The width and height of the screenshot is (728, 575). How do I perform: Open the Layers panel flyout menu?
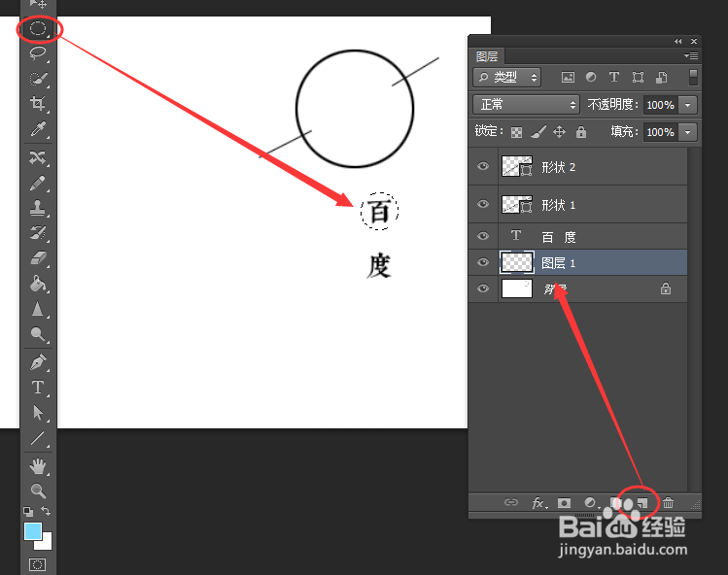691,55
